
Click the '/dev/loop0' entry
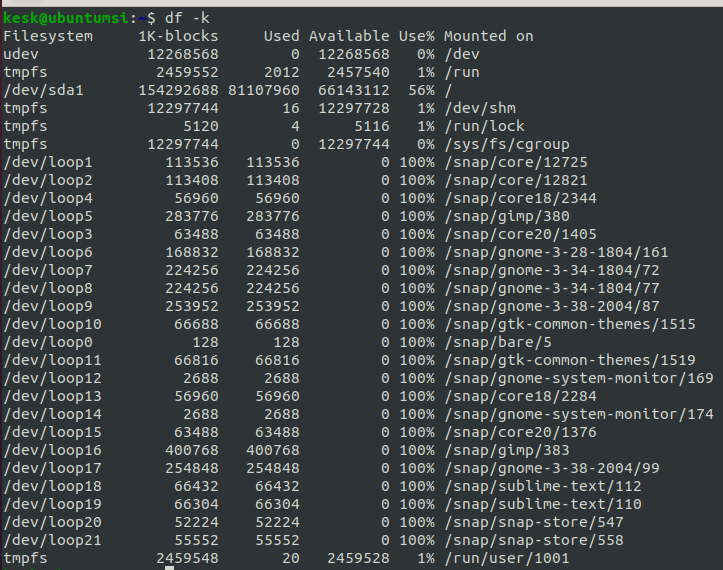click(48, 342)
